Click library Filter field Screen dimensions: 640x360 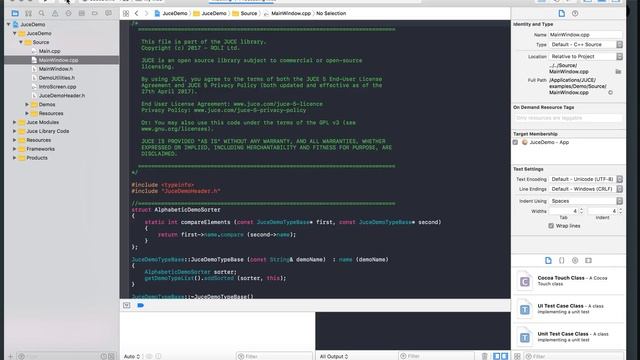pyautogui.click(x=574, y=356)
